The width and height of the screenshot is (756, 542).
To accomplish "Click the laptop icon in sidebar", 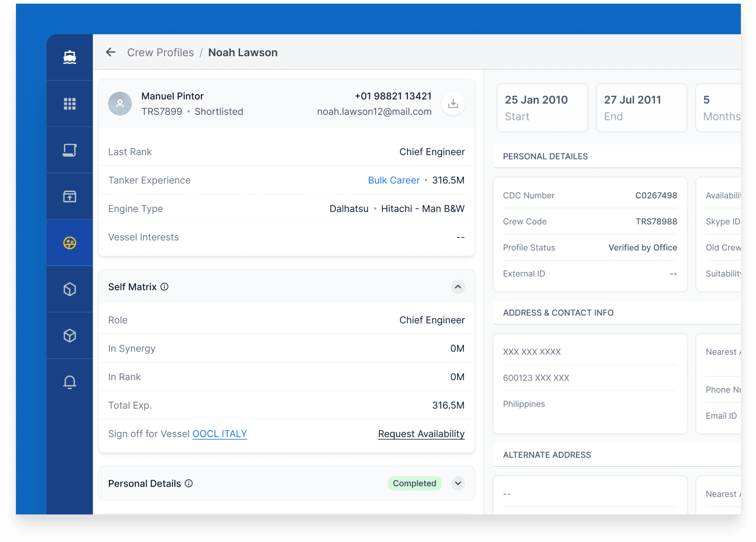I will pos(70,150).
